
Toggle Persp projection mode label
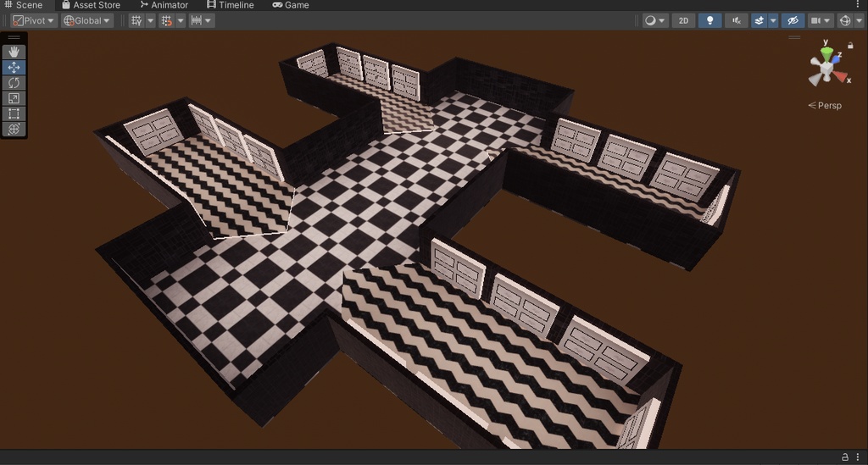click(825, 106)
